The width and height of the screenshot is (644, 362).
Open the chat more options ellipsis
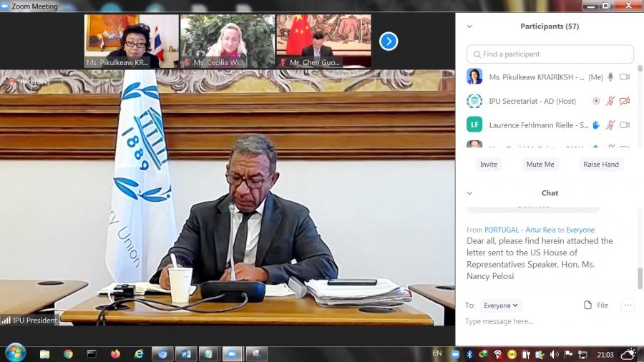click(628, 305)
